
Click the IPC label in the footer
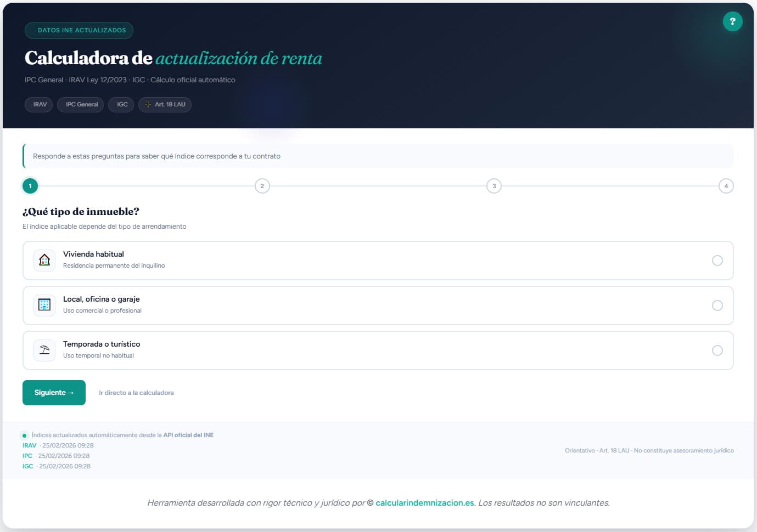[27, 456]
